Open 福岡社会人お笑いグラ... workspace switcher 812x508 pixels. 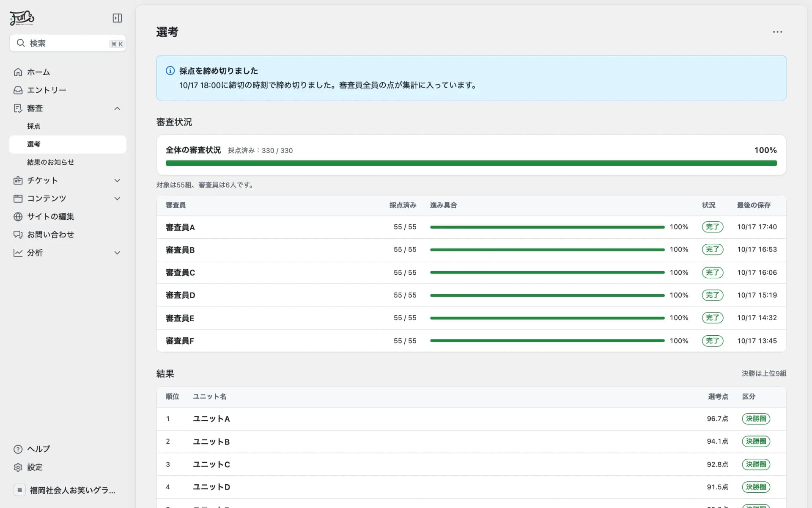click(x=68, y=490)
